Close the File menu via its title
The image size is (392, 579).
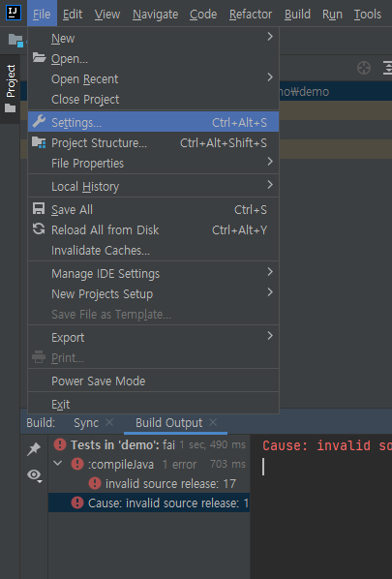[x=42, y=14]
